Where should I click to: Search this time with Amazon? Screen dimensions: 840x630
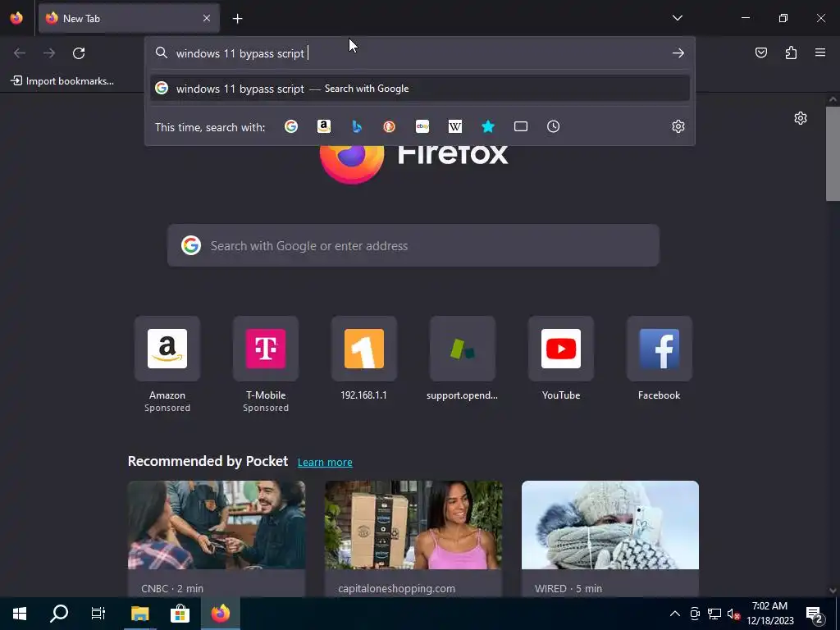(323, 126)
